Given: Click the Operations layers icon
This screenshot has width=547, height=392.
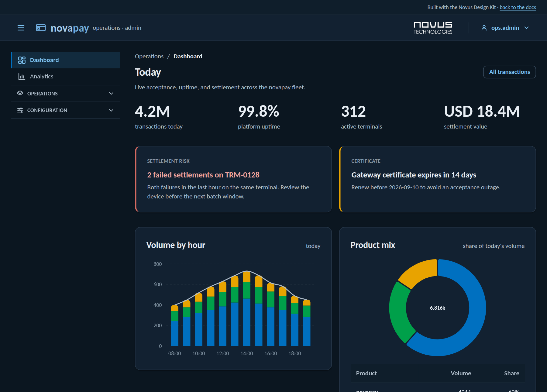Looking at the screenshot, I should [x=20, y=93].
